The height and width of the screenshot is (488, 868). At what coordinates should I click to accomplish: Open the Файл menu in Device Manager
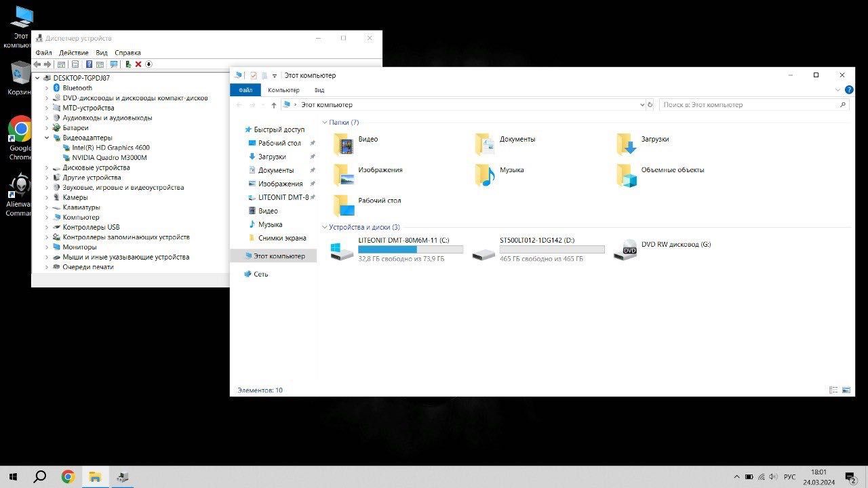(43, 52)
